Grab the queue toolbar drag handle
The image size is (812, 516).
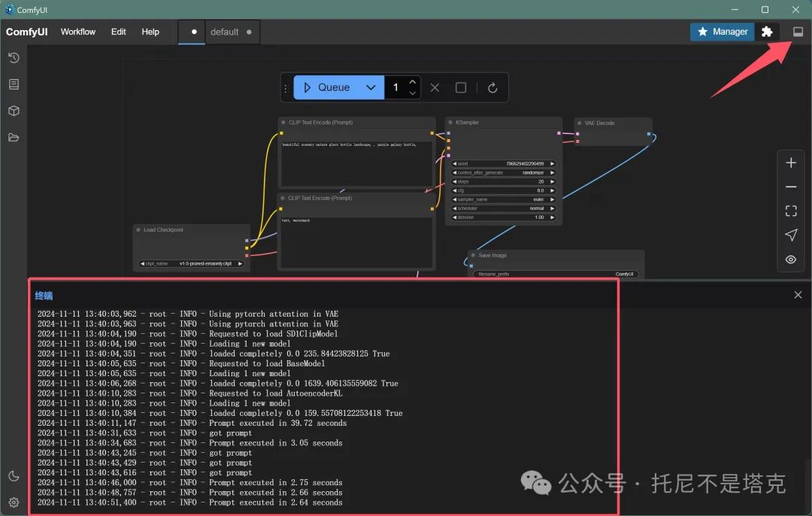coord(286,87)
